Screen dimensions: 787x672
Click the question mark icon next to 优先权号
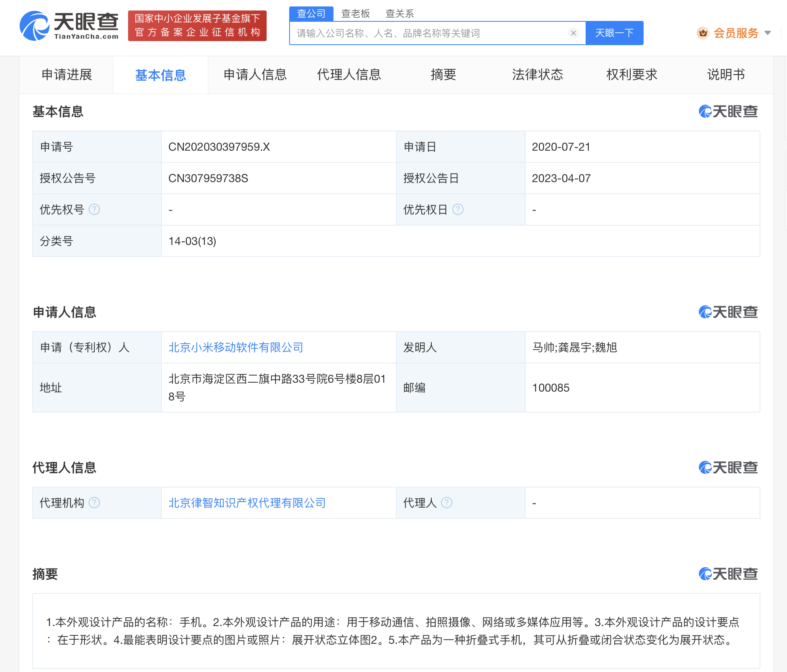95,209
